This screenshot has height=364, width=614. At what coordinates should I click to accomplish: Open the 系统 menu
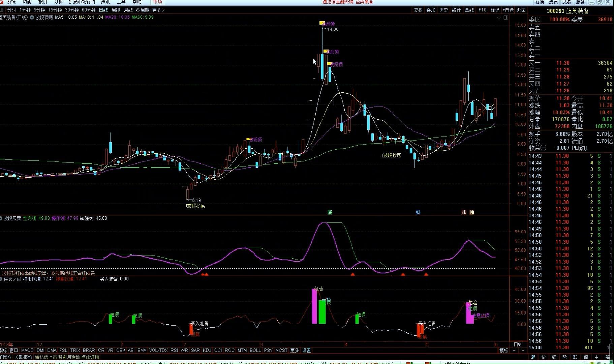pyautogui.click(x=11, y=2)
